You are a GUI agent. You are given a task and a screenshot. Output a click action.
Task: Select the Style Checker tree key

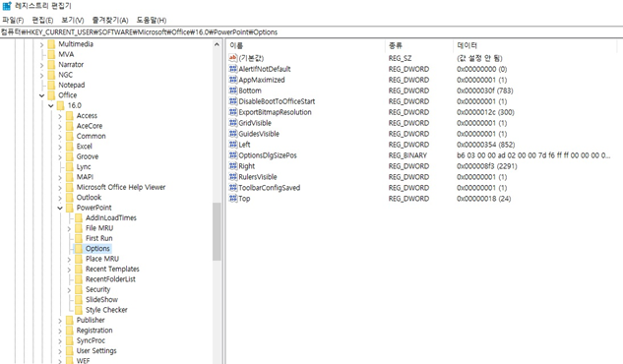[106, 310]
